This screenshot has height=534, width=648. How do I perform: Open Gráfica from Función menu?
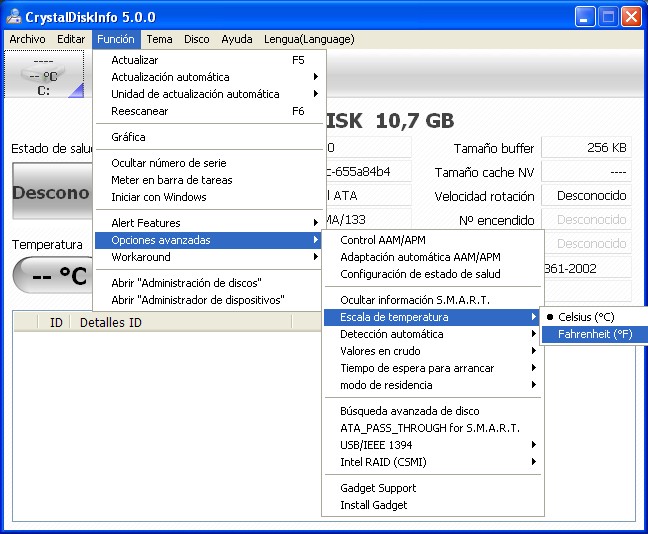(x=208, y=137)
